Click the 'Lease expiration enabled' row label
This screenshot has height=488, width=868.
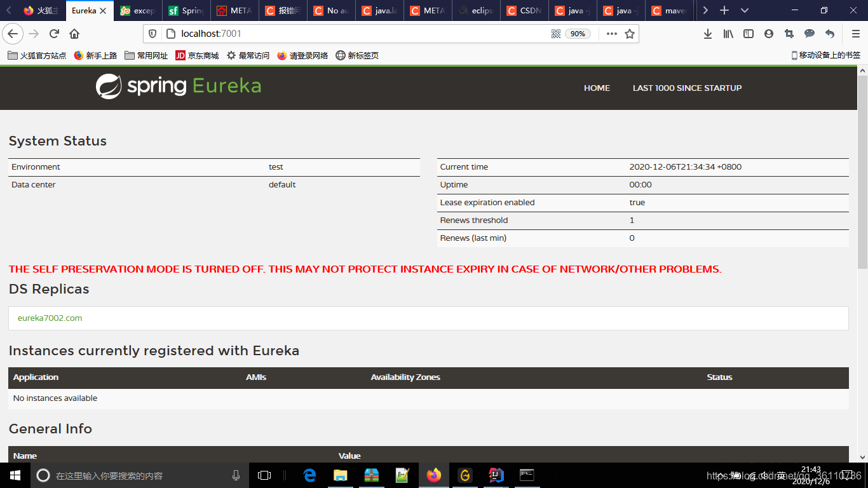click(487, 203)
